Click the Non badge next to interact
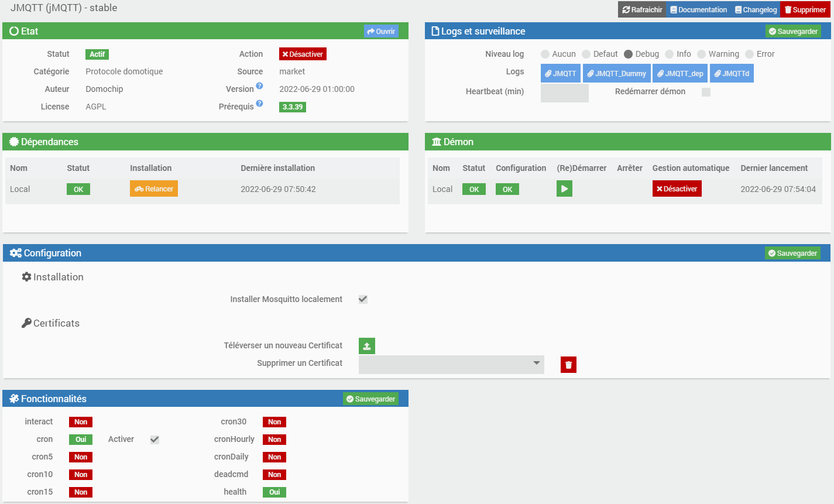Screen dimensions: 834x504 click(81, 422)
